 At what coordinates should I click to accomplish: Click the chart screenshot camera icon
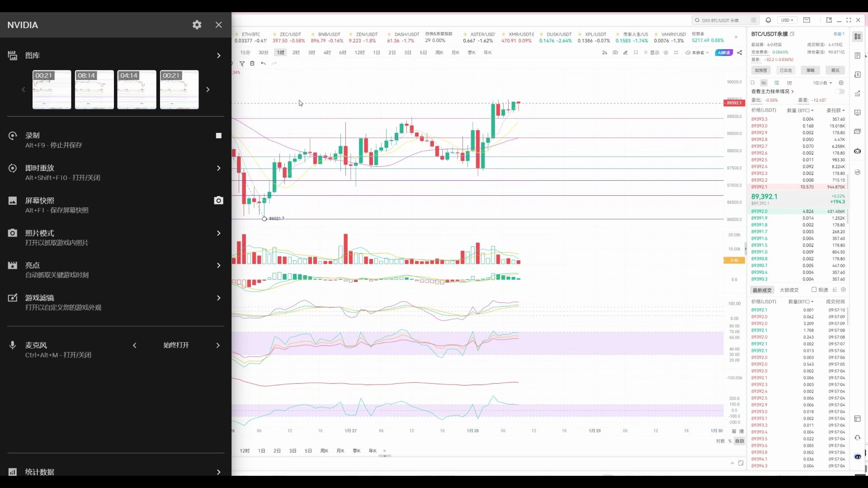click(615, 53)
